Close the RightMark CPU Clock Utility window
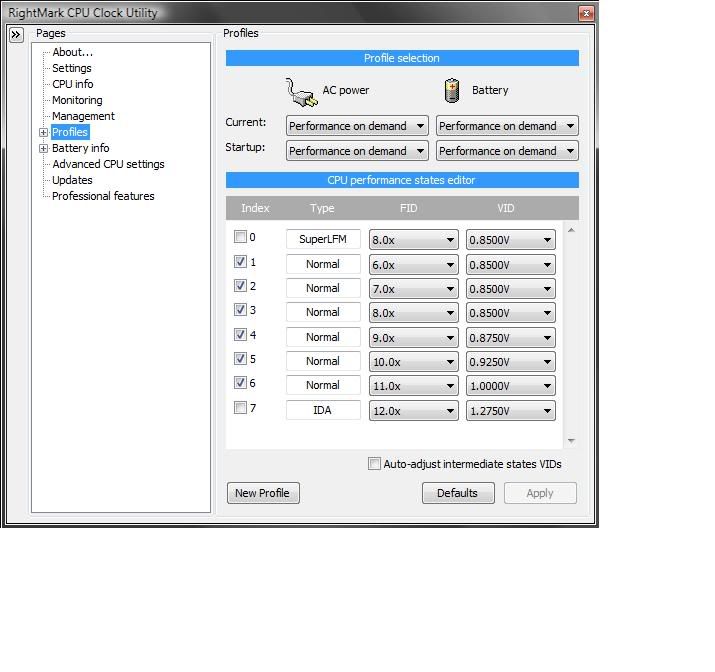This screenshot has height=672, width=715. [586, 13]
